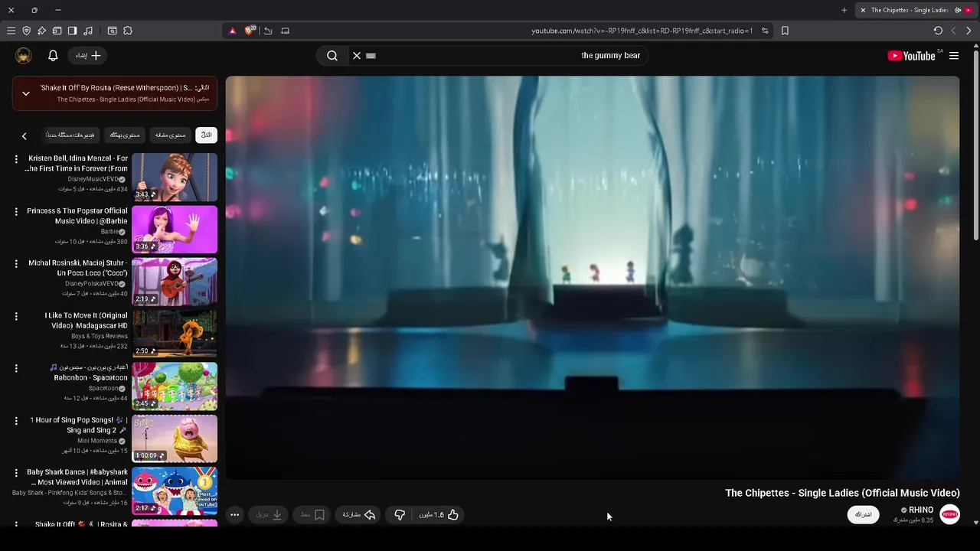The width and height of the screenshot is (980, 551).
Task: Open the Brave wallet icon
Action: click(57, 31)
